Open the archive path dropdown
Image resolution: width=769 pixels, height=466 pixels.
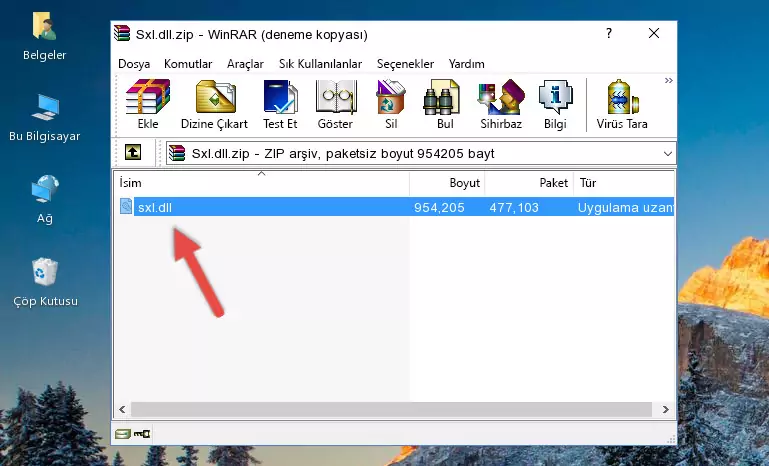(x=667, y=154)
